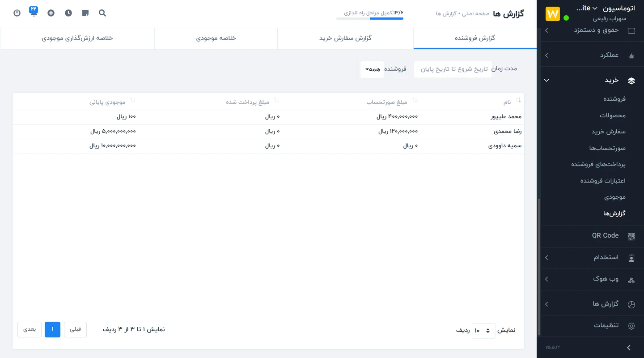Viewport: 644px width, 358px height.
Task: Open تنظیمات menu label
Action: [x=606, y=325]
